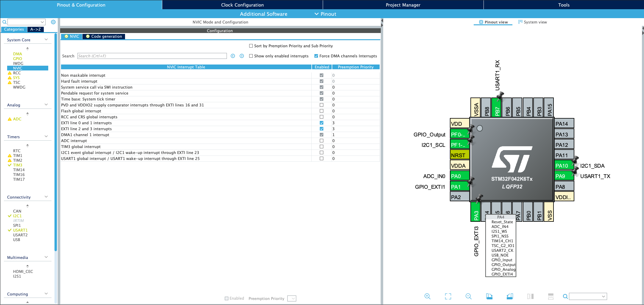The height and width of the screenshot is (305, 644).
Task: Select GPIO_EXTI4 in the PA4 menu
Action: pos(502,274)
